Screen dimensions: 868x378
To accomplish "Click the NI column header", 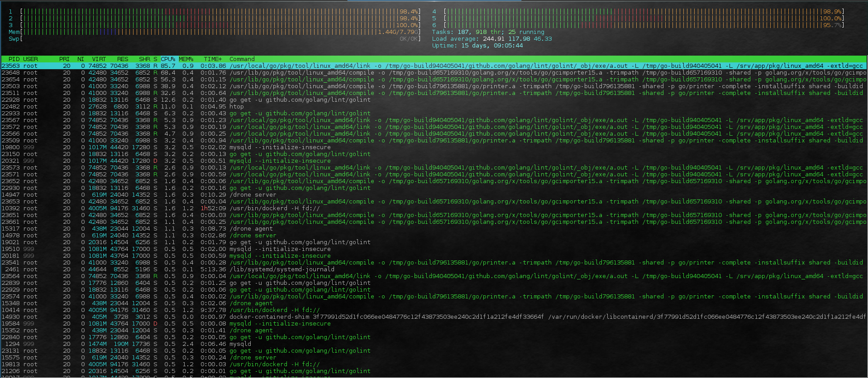I will click(x=81, y=59).
